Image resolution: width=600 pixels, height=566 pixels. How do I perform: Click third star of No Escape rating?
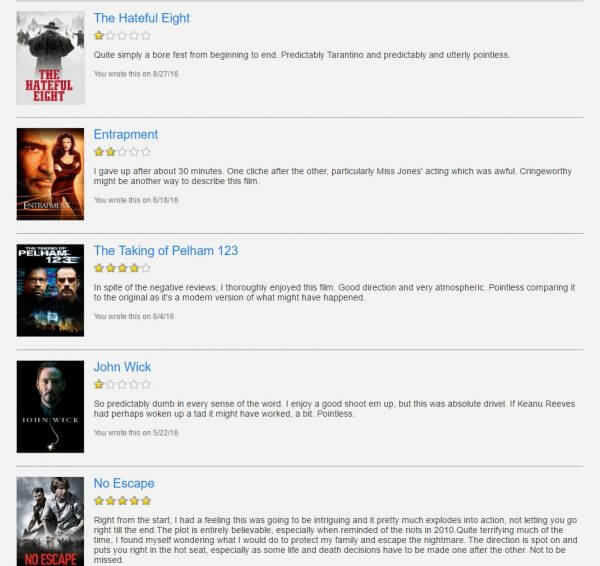pos(122,501)
